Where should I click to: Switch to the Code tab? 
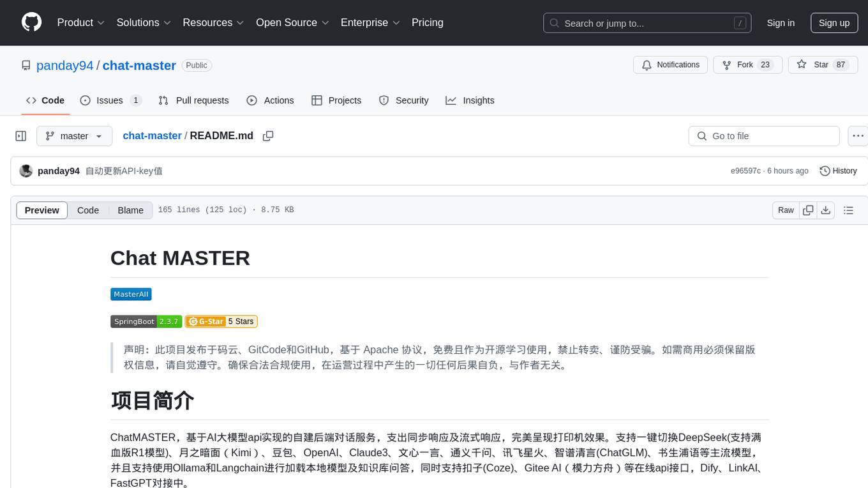(x=45, y=100)
